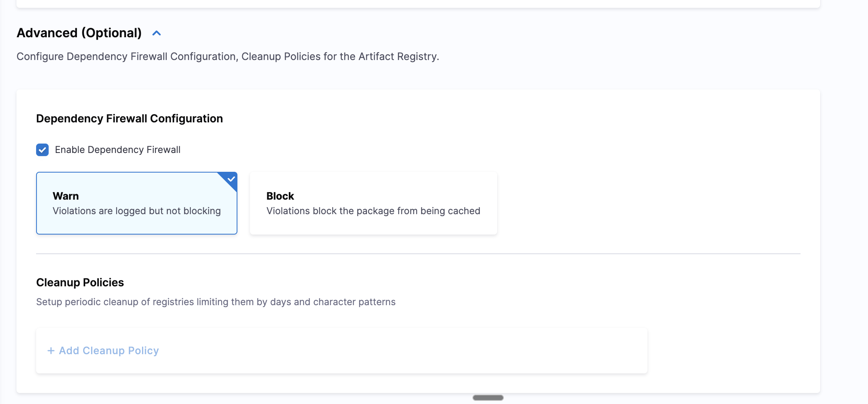Collapse the Advanced (Optional) section chevron
This screenshot has height=404, width=868.
pyautogui.click(x=157, y=33)
